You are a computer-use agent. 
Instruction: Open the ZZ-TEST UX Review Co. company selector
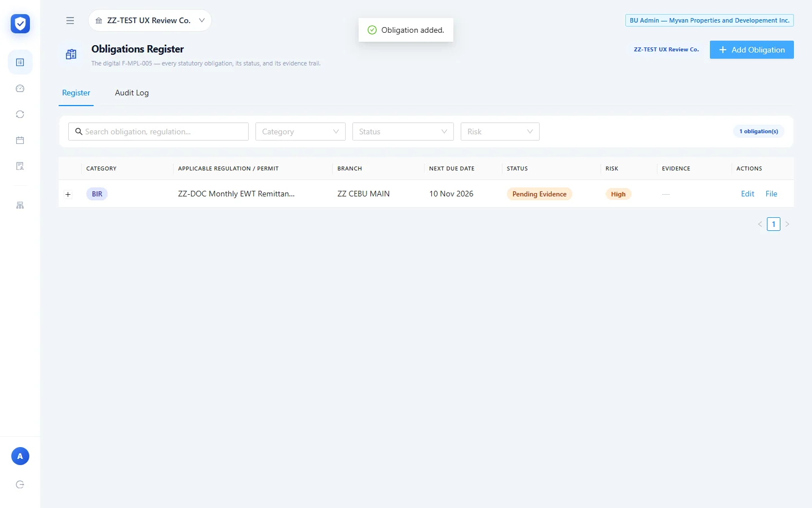point(150,20)
